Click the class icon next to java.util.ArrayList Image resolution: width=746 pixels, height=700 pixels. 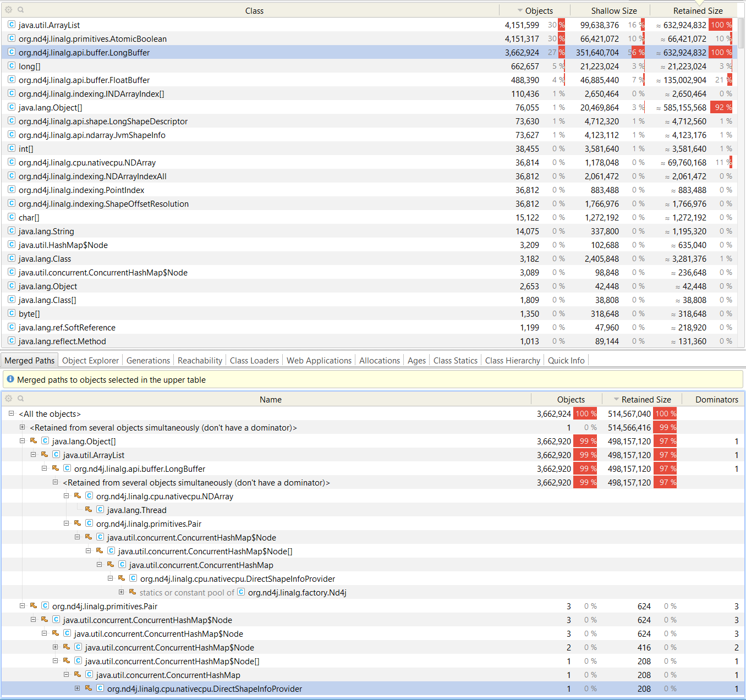[12, 24]
